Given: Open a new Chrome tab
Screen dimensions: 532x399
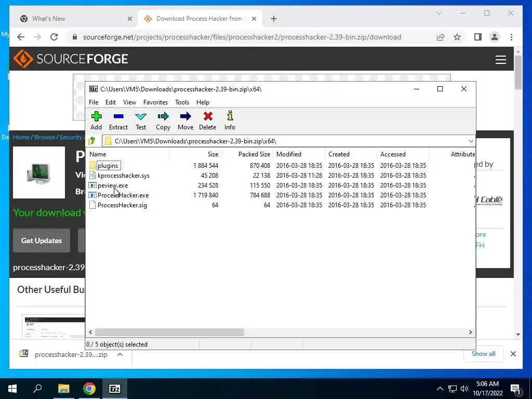Looking at the screenshot, I should (x=274, y=19).
